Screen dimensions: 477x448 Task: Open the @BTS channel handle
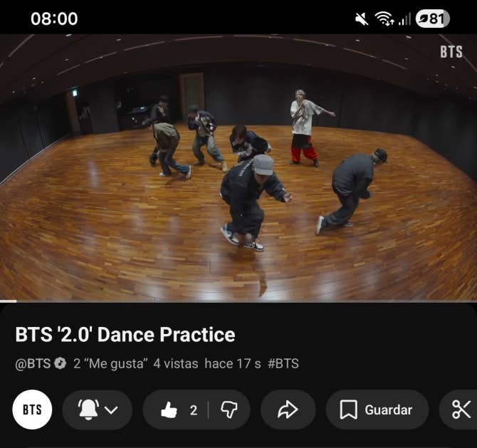click(33, 363)
